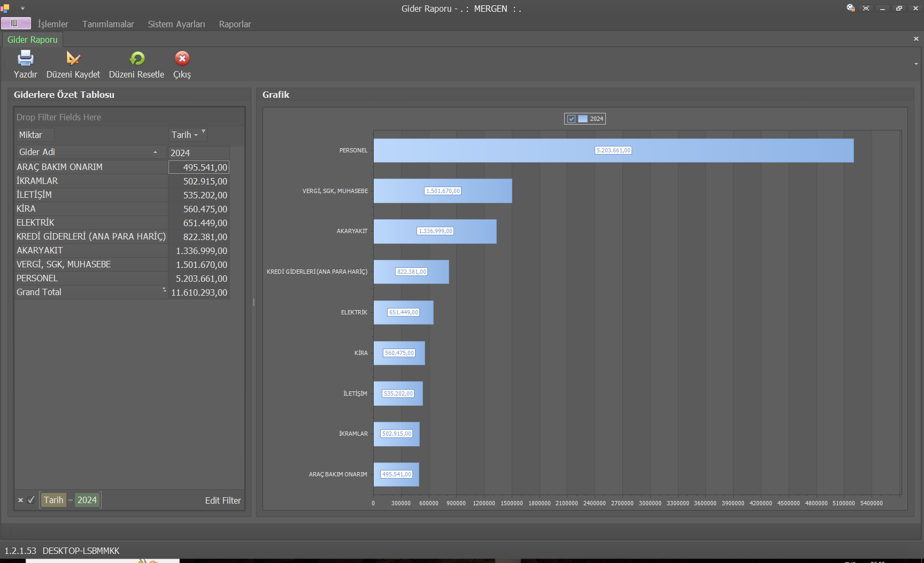Click the full-screen mode icon in title bar

(866, 8)
